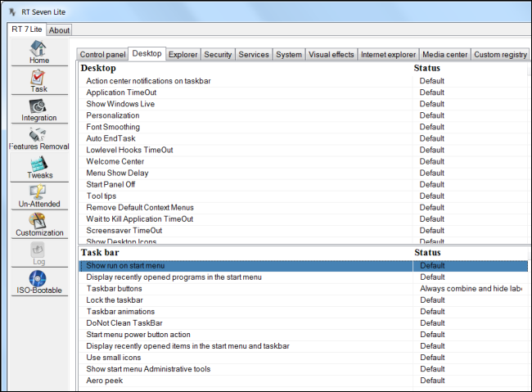Screen dimensions: 532x392
Task: Select the Desktop tab
Action: tap(147, 53)
